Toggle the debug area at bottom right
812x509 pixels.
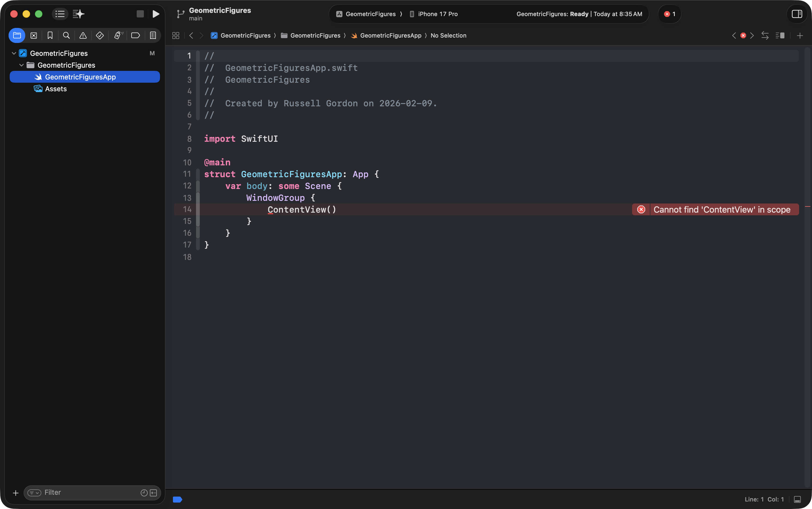(x=797, y=499)
